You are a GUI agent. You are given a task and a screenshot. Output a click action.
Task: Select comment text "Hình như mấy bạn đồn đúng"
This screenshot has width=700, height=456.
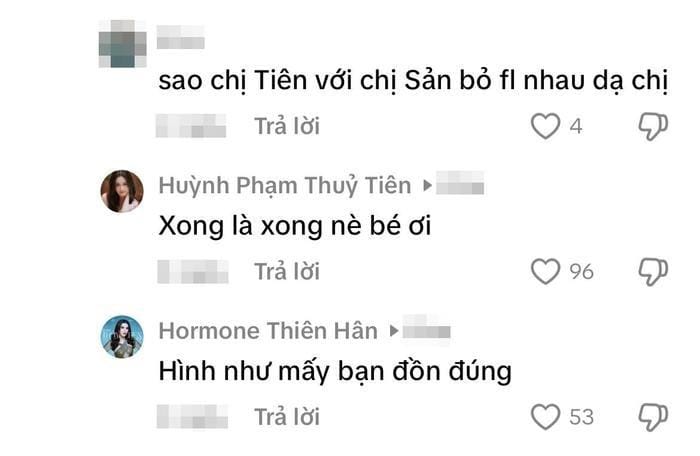335,372
